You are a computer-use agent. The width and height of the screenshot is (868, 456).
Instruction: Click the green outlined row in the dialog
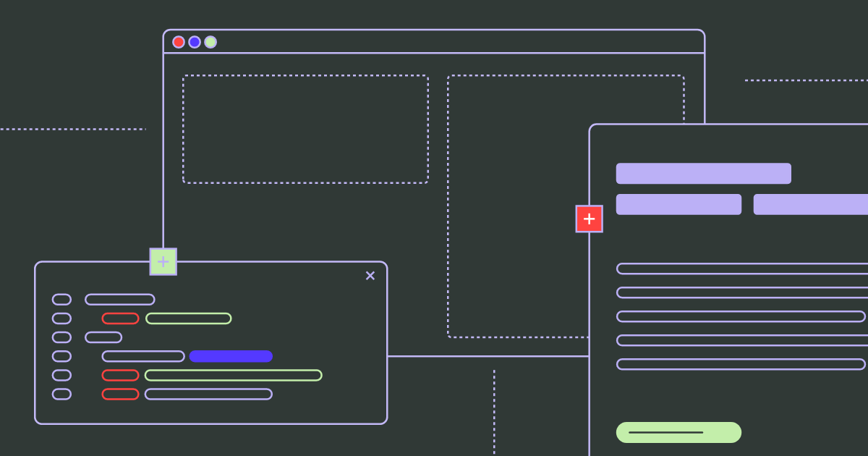click(233, 375)
